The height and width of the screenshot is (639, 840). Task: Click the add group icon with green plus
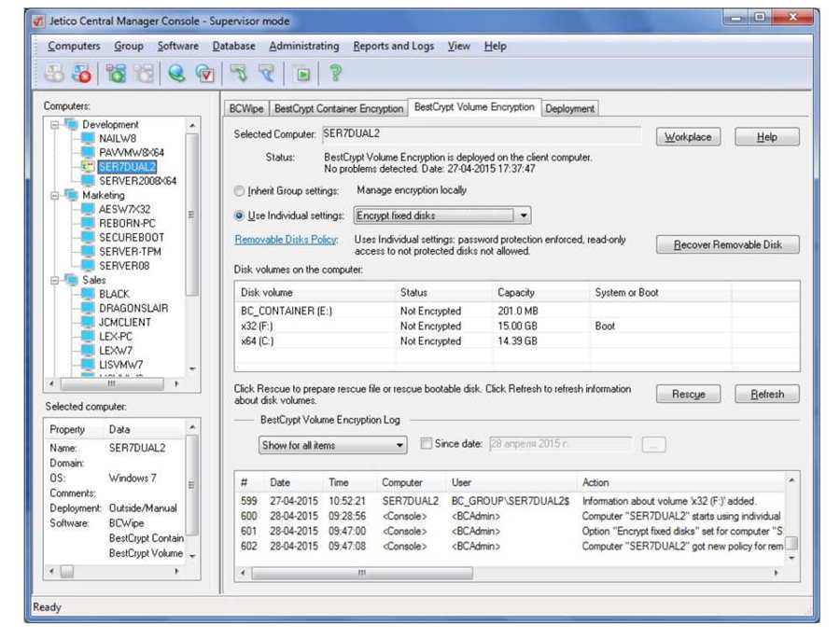116,73
